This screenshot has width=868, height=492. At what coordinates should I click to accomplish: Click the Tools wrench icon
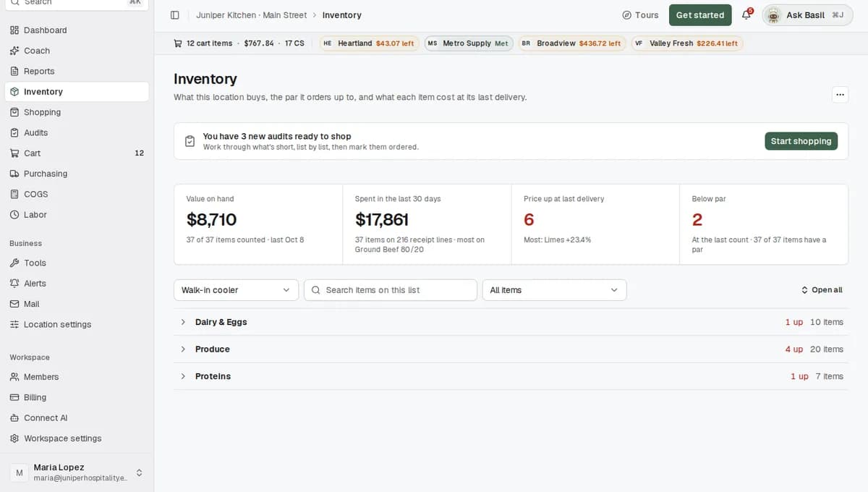coord(14,263)
